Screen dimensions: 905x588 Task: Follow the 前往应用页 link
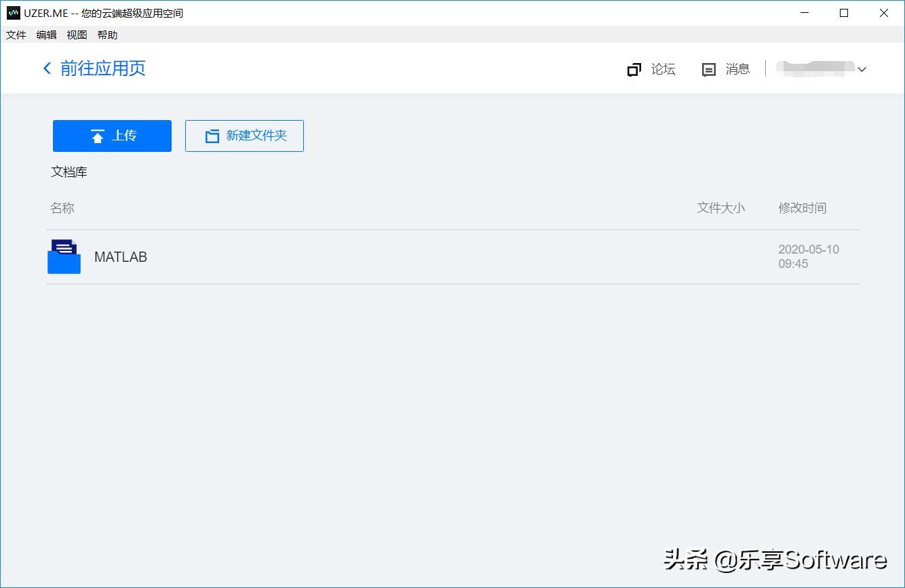coord(102,68)
